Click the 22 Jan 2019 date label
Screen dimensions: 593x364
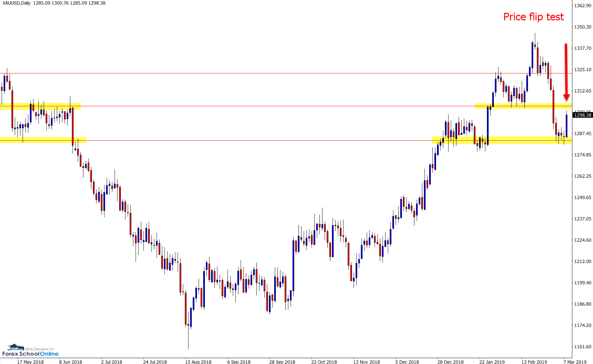(x=492, y=362)
